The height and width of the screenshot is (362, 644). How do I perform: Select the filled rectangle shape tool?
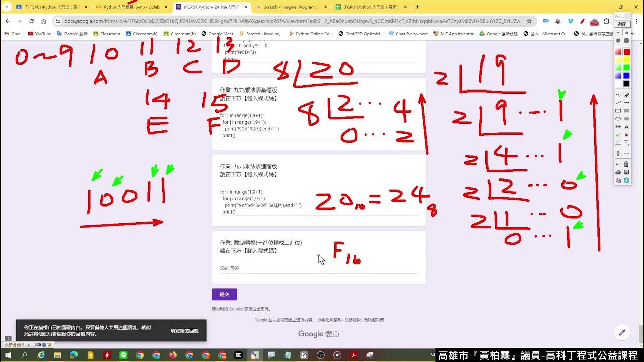(x=626, y=111)
